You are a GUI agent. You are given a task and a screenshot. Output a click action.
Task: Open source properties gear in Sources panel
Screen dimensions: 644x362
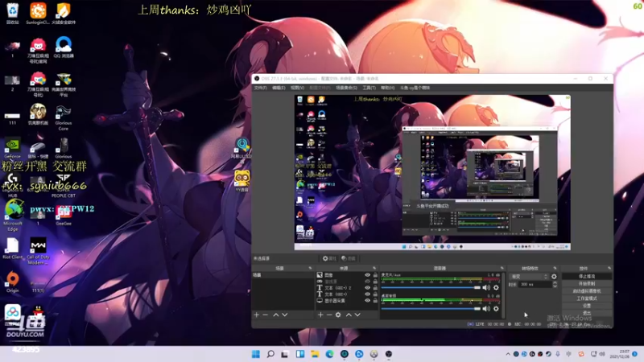[x=338, y=315]
